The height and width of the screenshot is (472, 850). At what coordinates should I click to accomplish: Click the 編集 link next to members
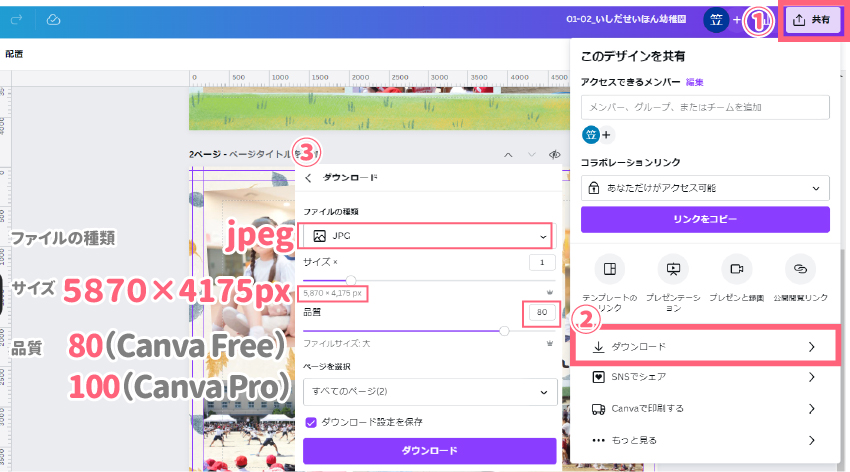point(694,82)
